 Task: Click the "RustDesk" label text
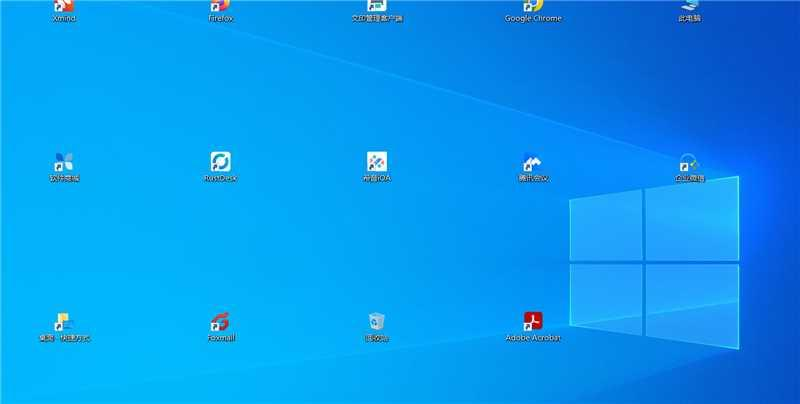pos(220,178)
